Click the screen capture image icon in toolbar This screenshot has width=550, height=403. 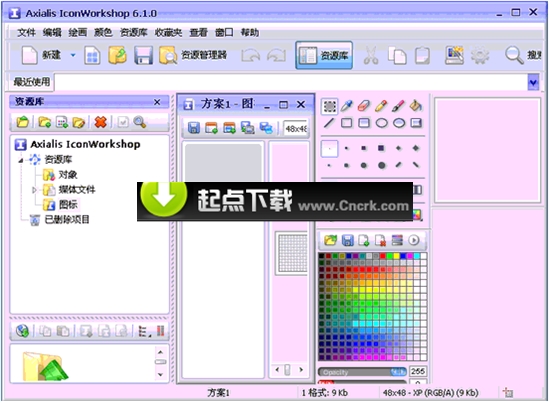coord(454,55)
